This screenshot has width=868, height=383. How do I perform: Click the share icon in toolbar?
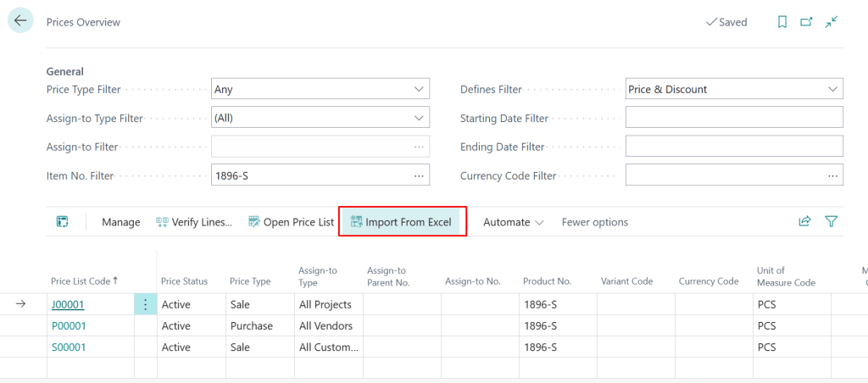[x=804, y=222]
